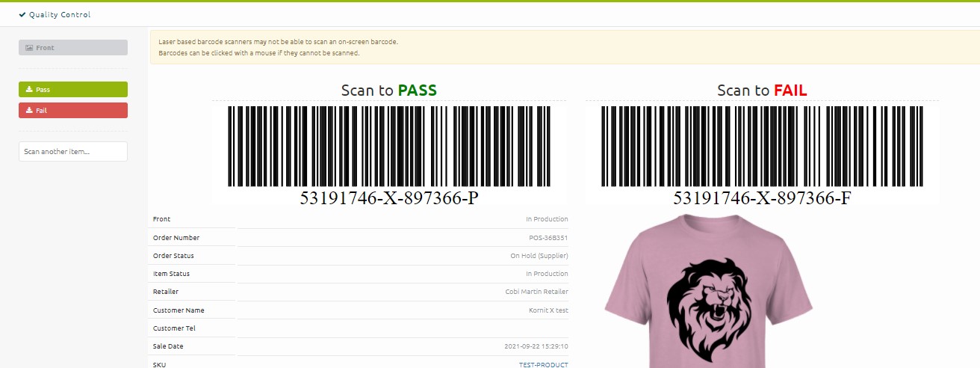
Task: Click the Scan to FAIL heading
Action: click(762, 91)
